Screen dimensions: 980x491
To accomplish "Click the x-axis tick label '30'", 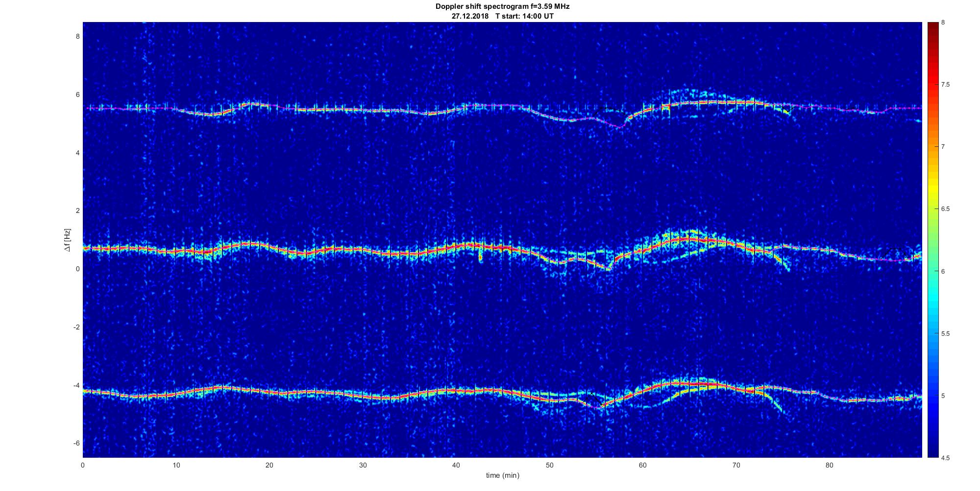I will tap(363, 465).
